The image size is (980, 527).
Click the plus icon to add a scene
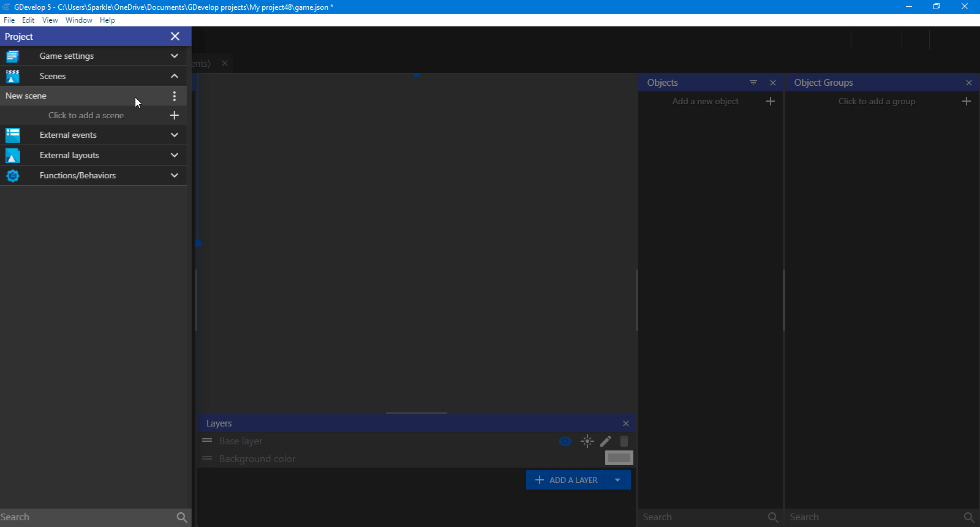(175, 115)
